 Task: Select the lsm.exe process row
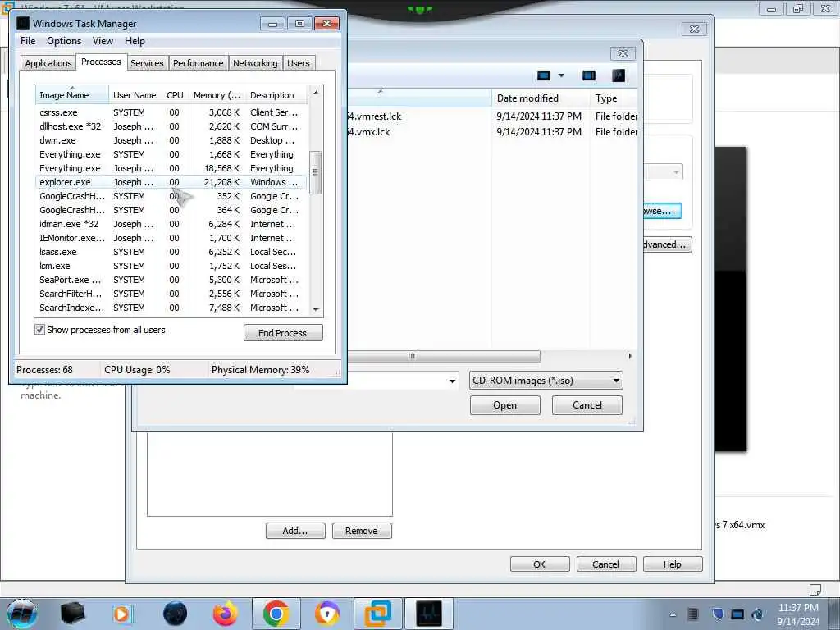171,266
